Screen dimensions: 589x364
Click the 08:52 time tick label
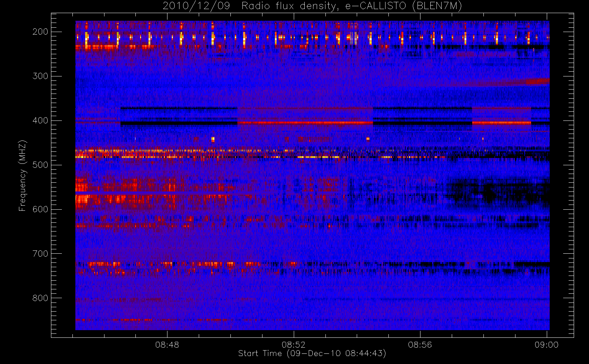tap(294, 345)
